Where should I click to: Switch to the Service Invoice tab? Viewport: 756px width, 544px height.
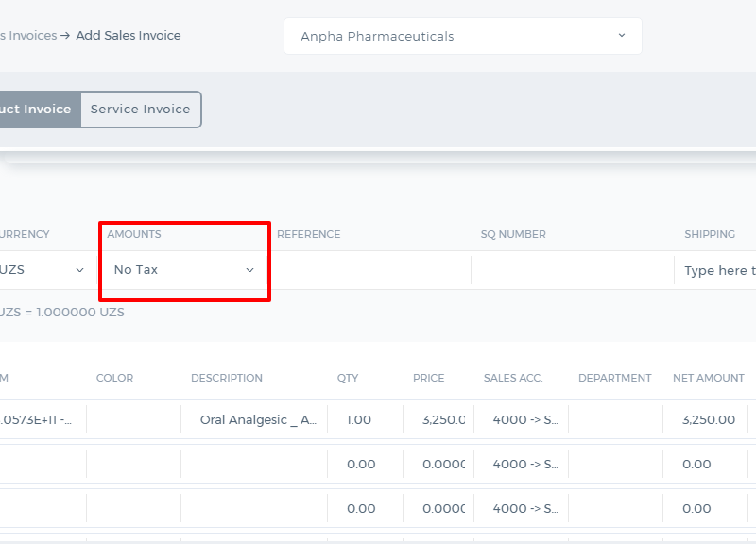[141, 110]
